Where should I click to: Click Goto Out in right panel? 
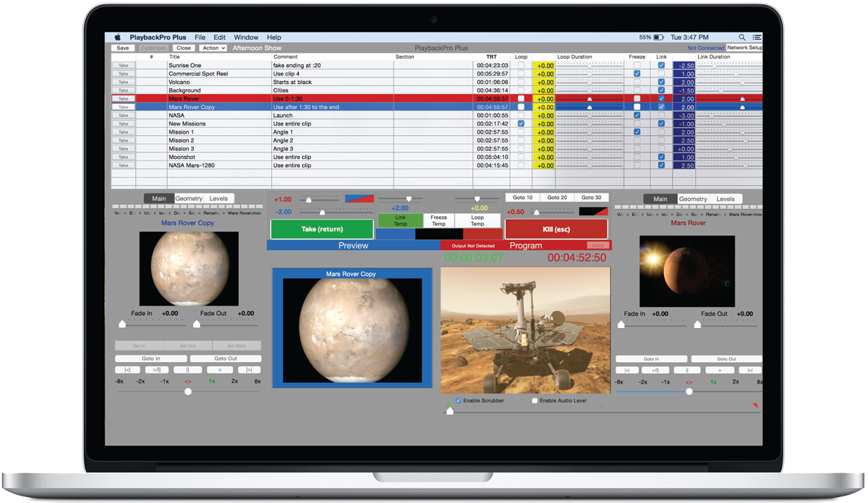click(726, 358)
